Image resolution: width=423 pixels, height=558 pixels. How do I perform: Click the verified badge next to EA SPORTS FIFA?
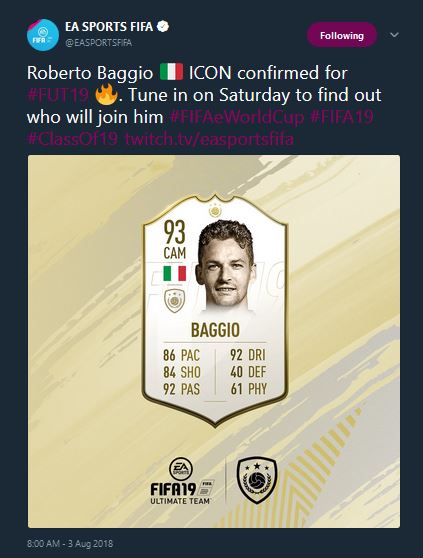(163, 26)
